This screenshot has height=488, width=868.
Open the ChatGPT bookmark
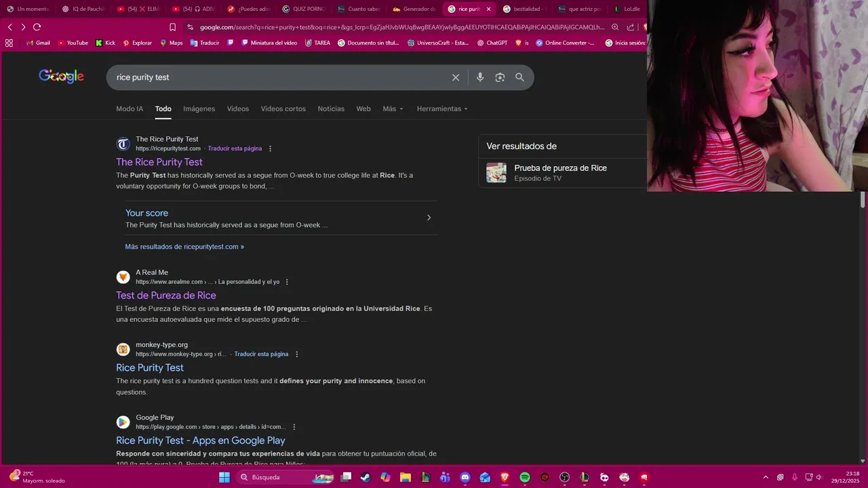(492, 43)
